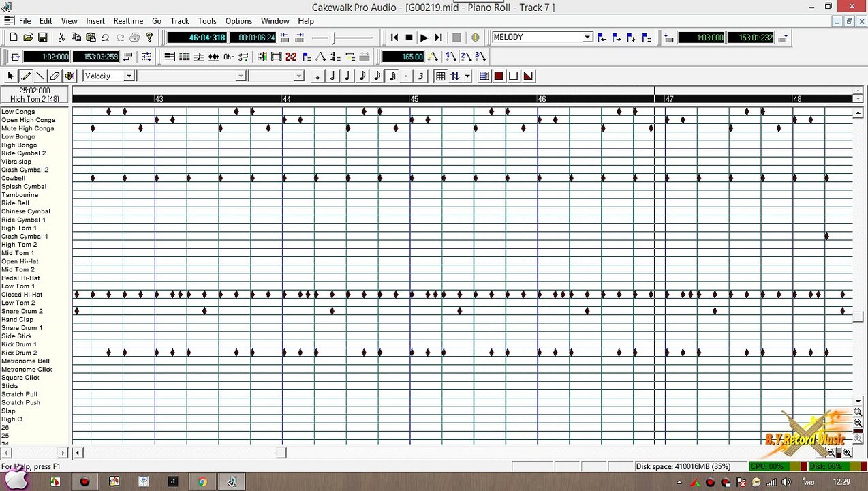Click the Rewind to start button
Viewport: 868px width, 491px height.
394,38
